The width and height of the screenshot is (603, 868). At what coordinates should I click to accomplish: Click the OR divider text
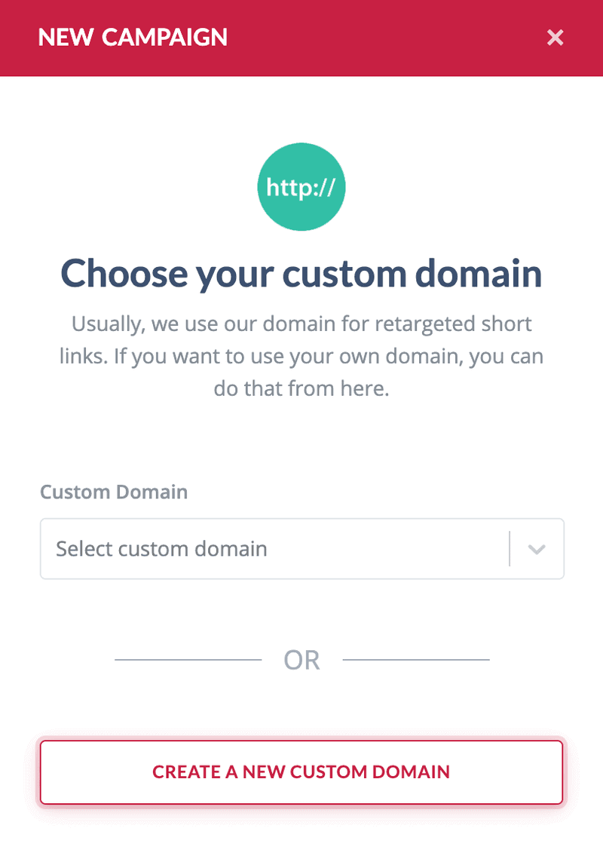coord(301,660)
